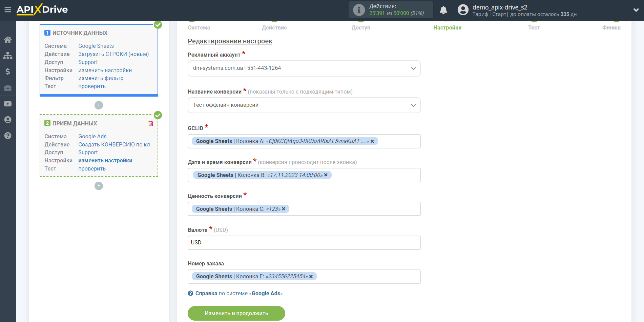Go to the Действие step tab

tap(274, 27)
